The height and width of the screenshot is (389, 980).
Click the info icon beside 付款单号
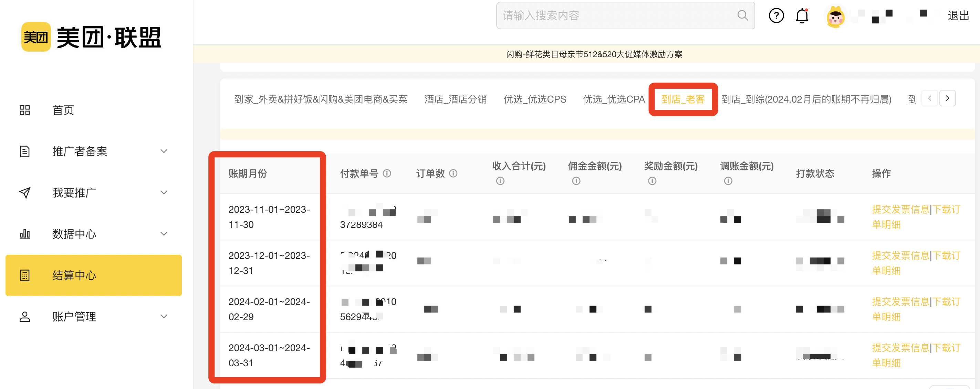coord(387,174)
